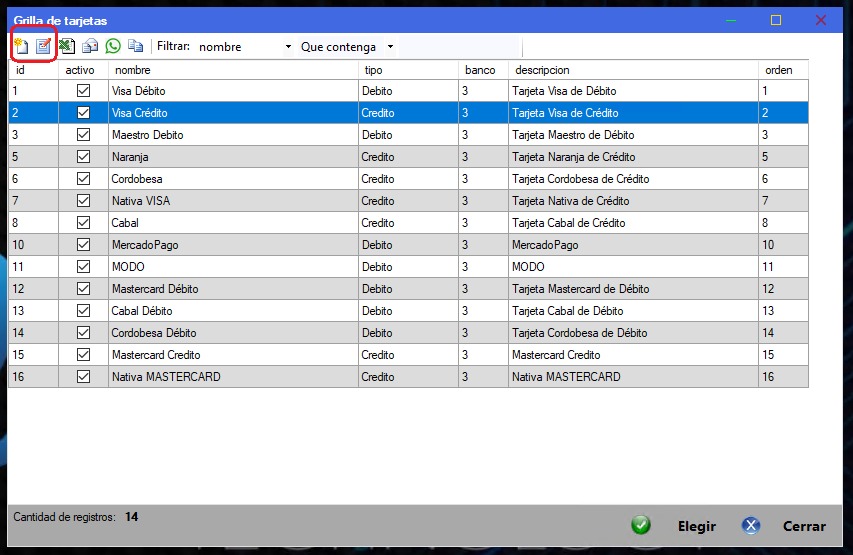Toggle activo checkbox for Cabal Débito
The height and width of the screenshot is (555, 853).
coord(83,310)
